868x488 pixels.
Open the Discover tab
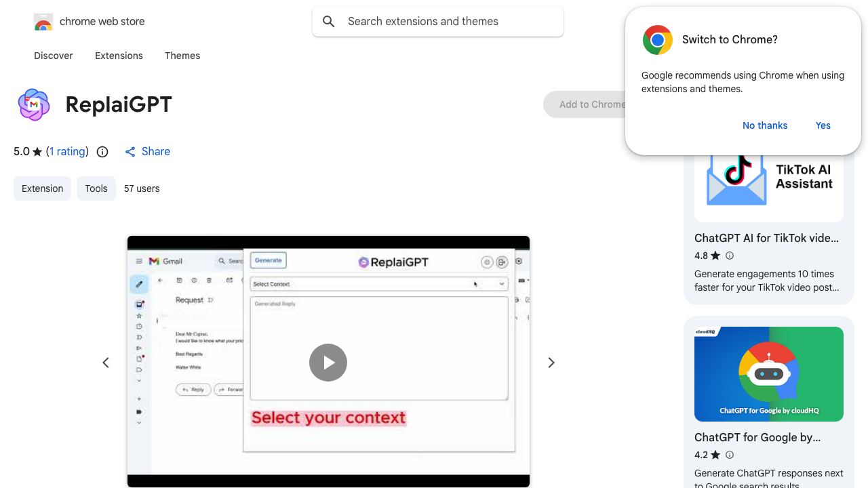(x=54, y=56)
